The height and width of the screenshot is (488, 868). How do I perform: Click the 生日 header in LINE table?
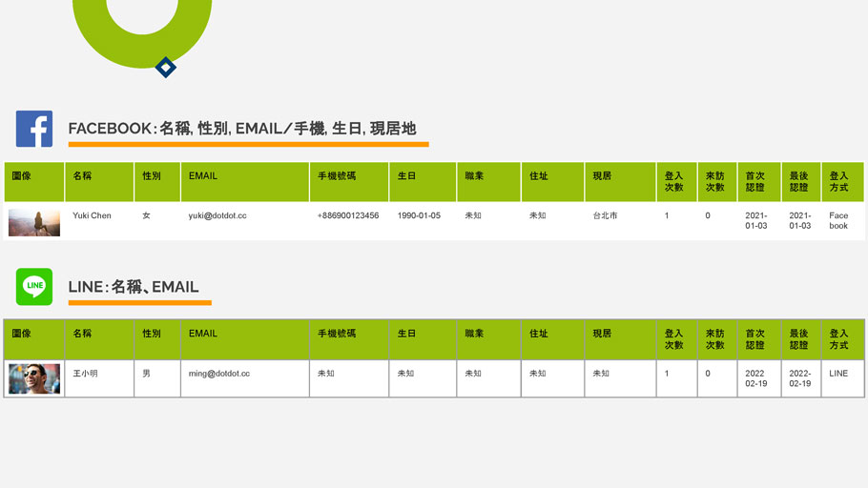point(406,334)
